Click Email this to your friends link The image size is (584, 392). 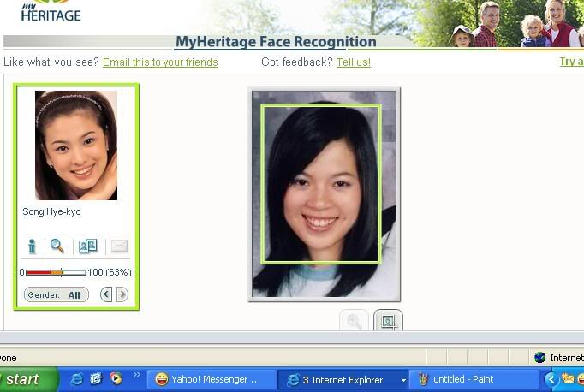point(160,62)
